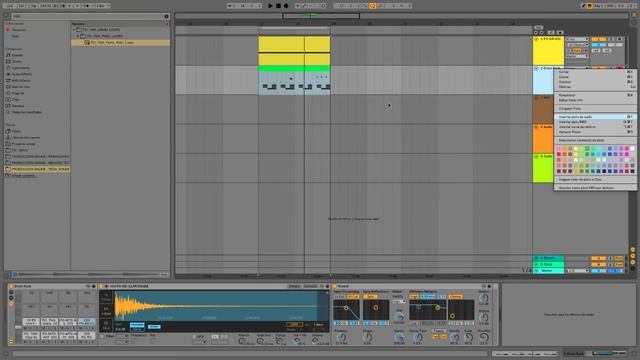Screen dimensions: 640x360
Task: Choose Insertar pista MIDI in context menu
Action: click(x=595, y=122)
